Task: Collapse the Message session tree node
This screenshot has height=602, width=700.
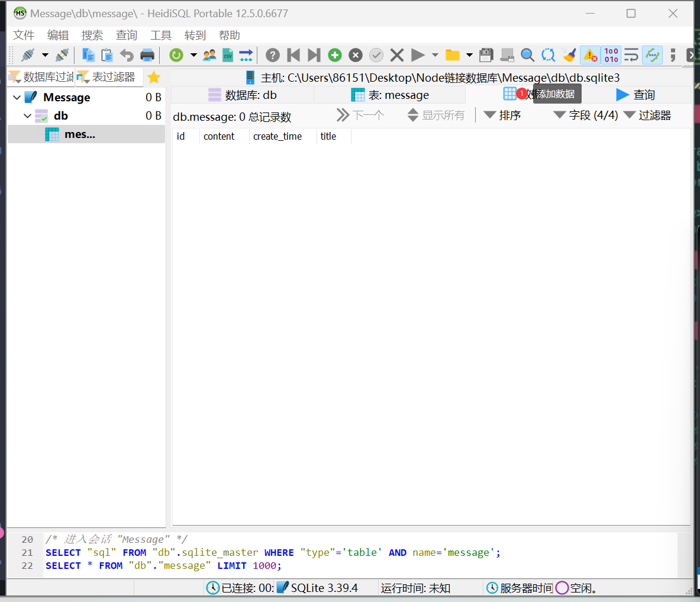Action: pos(17,97)
